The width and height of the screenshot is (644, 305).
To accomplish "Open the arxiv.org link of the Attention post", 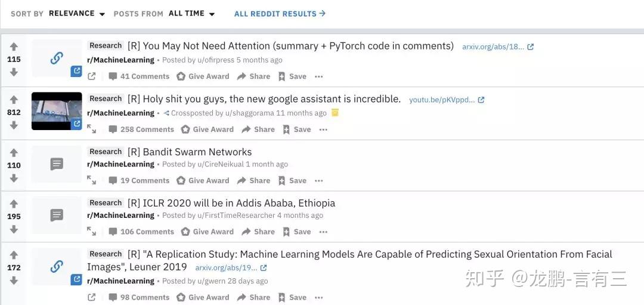I will point(498,47).
